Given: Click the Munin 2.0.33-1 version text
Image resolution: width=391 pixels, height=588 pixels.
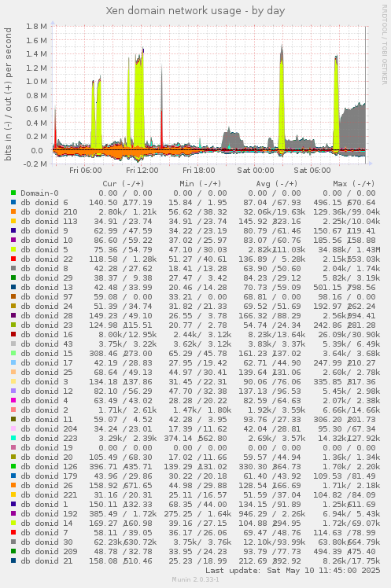Looking at the screenshot, I should (x=195, y=579).
